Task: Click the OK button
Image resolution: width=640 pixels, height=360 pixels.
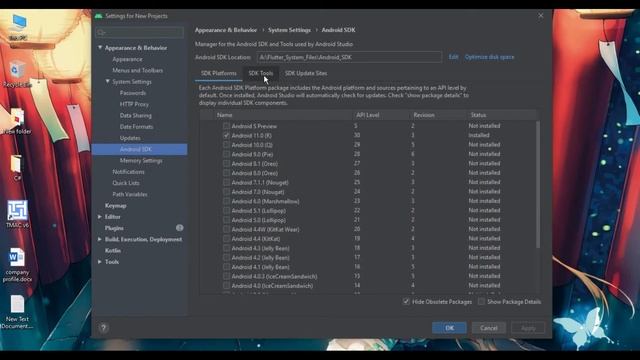Action: [x=449, y=328]
